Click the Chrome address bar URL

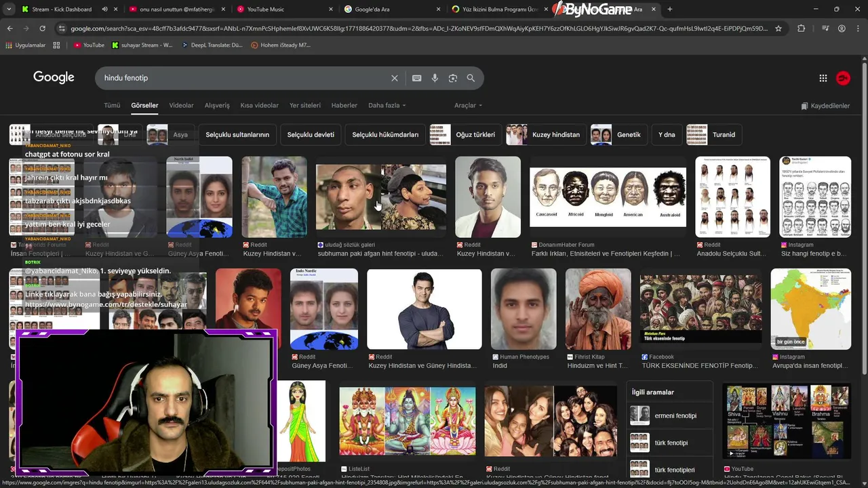pyautogui.click(x=419, y=28)
